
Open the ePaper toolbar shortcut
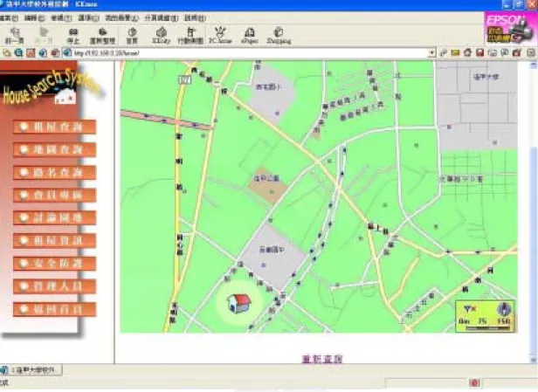coord(250,36)
